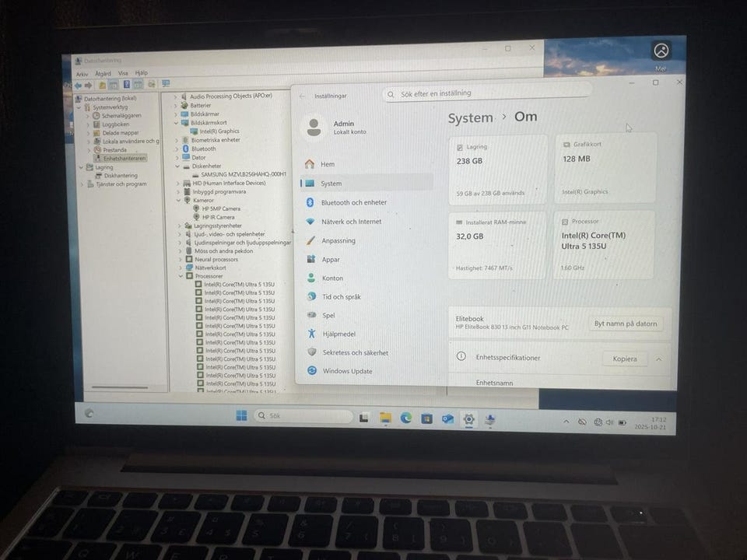Select Schemaläggaren in Datorhantering tree
The width and height of the screenshot is (747, 560).
pyautogui.click(x=121, y=116)
